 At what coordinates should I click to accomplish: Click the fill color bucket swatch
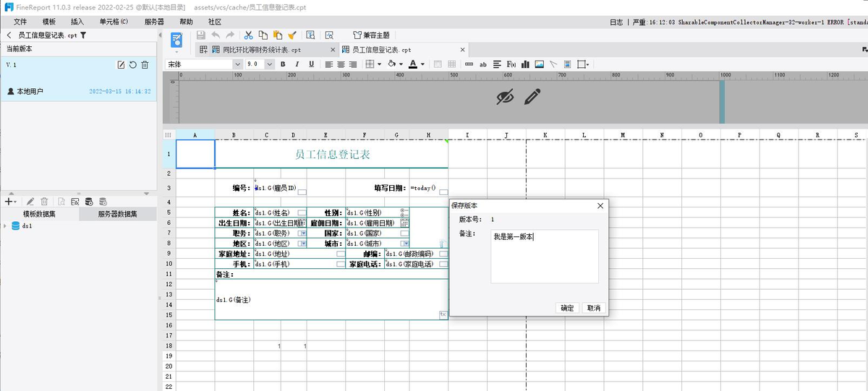click(x=391, y=64)
